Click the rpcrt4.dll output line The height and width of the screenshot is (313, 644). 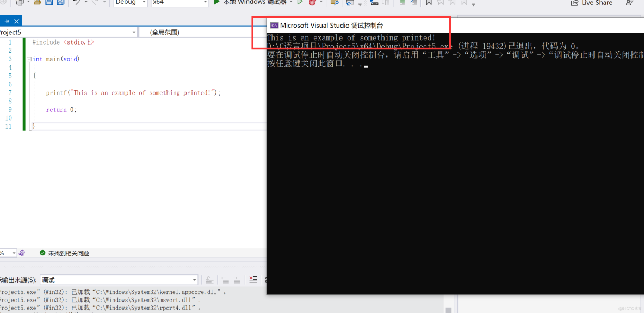[100, 307]
